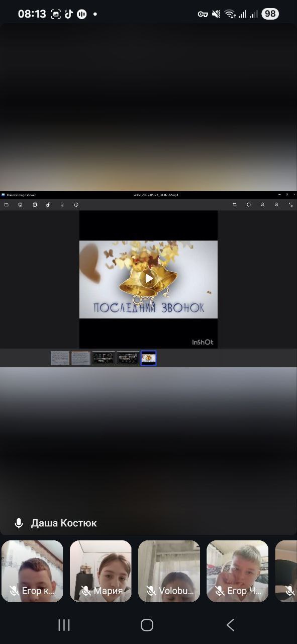Tap the Android home navigation button
This screenshot has height=644, width=297.
[x=147, y=625]
